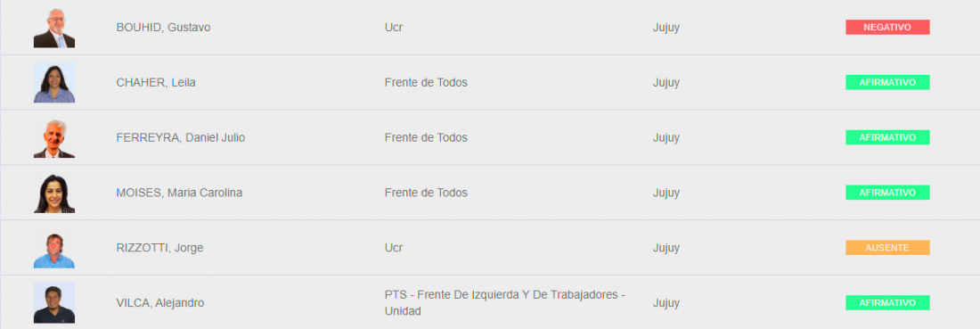The height and width of the screenshot is (329, 980).
Task: Click the name BOUHID, Gustavo
Action: 163,28
